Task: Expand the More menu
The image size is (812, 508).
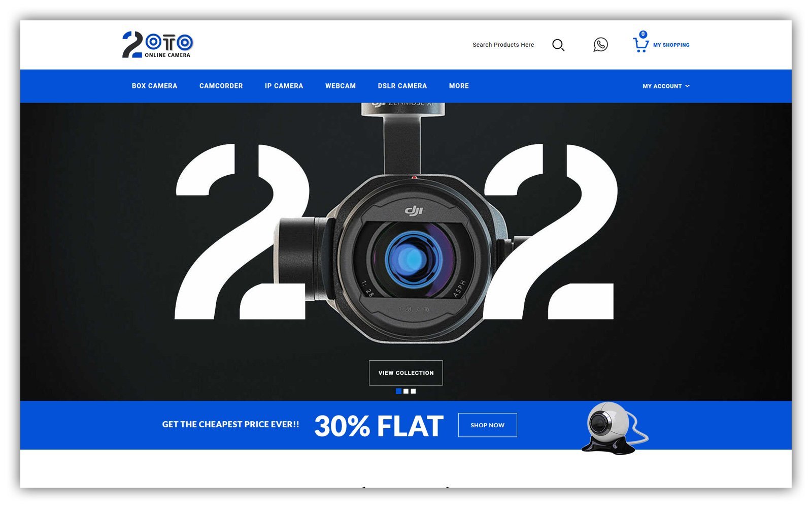Action: (x=459, y=86)
